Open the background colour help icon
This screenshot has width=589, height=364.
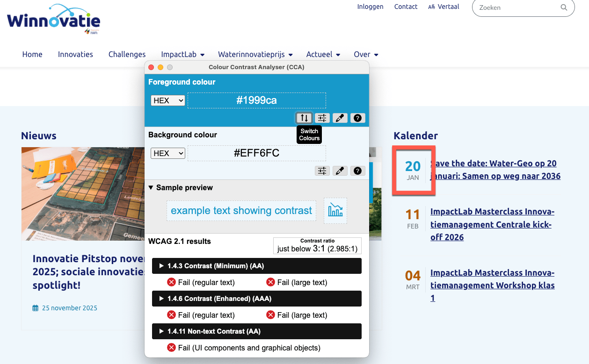coord(358,171)
